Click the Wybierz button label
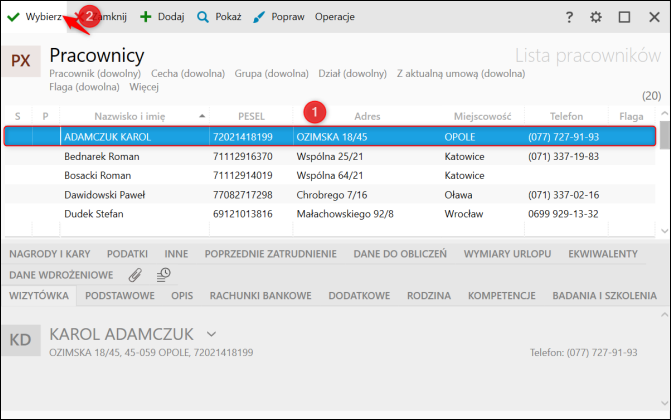This screenshot has width=671, height=420. (x=44, y=17)
